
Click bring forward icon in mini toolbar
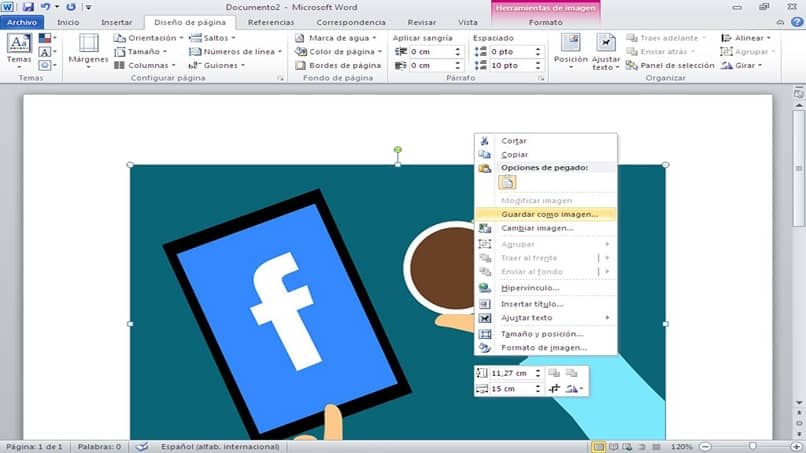click(554, 373)
